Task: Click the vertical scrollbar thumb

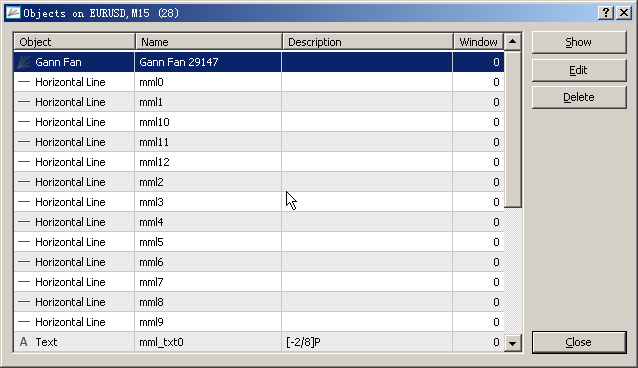Action: (513, 129)
